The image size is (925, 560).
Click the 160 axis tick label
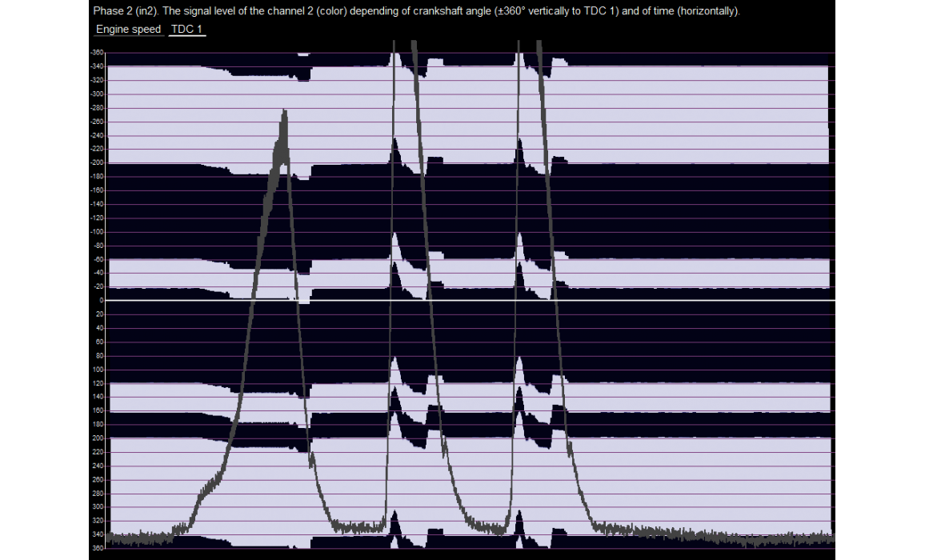pos(98,410)
